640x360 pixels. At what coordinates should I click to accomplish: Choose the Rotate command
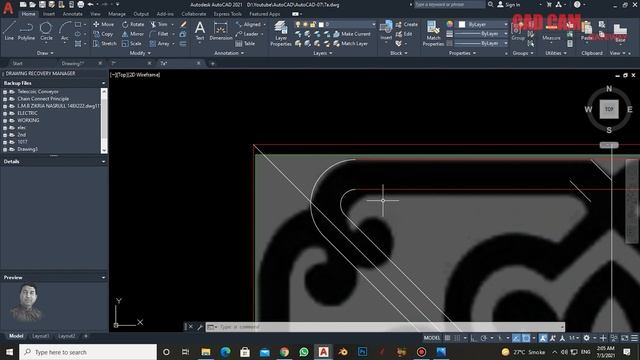point(133,24)
